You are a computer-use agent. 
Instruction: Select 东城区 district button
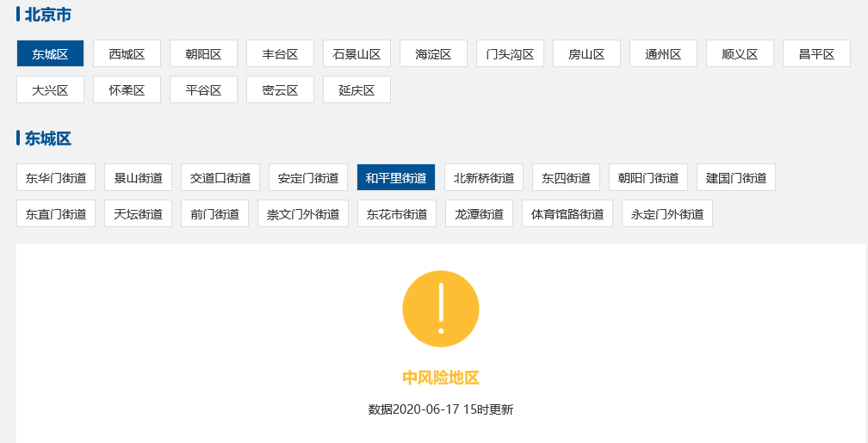pyautogui.click(x=50, y=53)
